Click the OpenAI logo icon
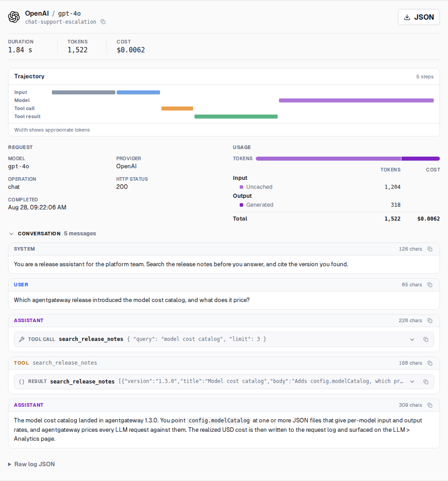448x481 pixels. click(x=14, y=17)
